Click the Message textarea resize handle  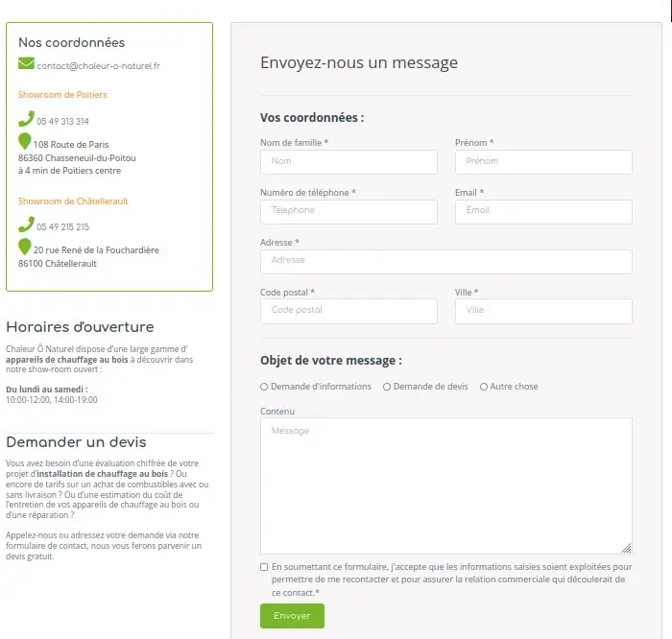(x=627, y=549)
